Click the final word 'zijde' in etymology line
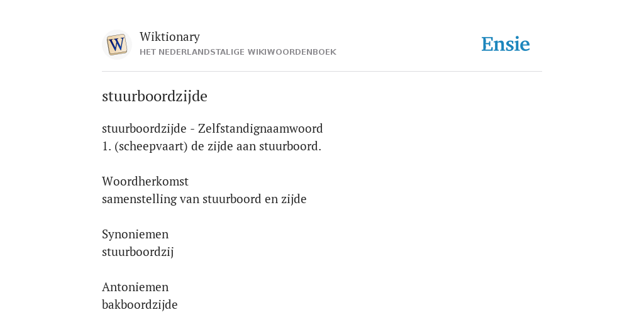This screenshot has width=644, height=322. pyautogui.click(x=294, y=199)
